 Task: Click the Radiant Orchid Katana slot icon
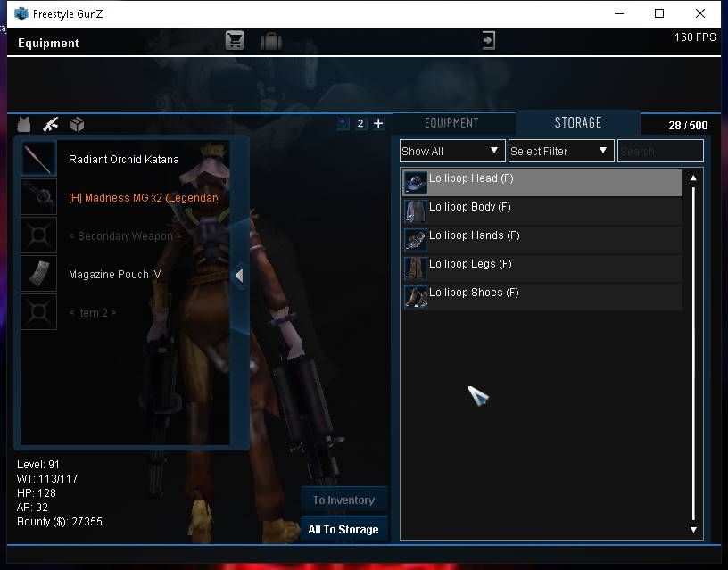(x=38, y=159)
